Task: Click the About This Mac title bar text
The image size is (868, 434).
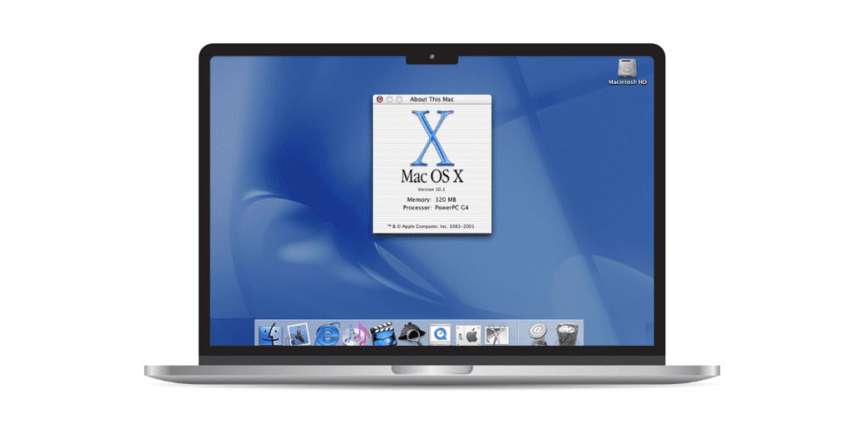Action: (431, 99)
